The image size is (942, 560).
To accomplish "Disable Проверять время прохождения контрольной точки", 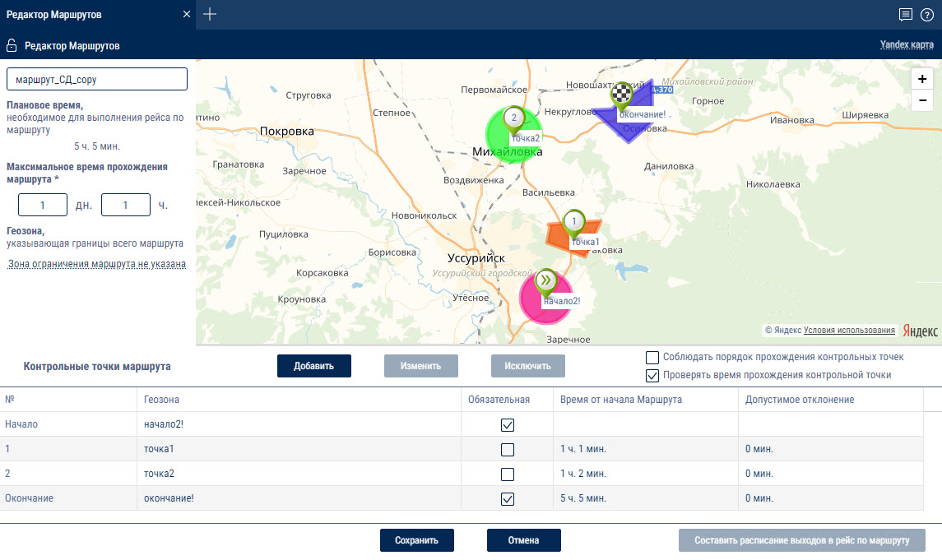I will pyautogui.click(x=652, y=376).
